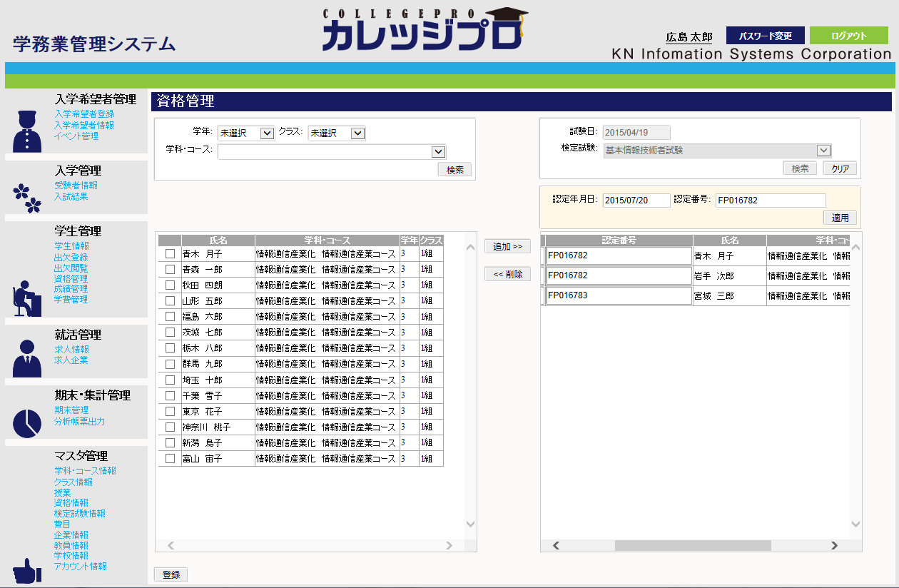Open 受験者情報 in the sidebar

point(76,186)
